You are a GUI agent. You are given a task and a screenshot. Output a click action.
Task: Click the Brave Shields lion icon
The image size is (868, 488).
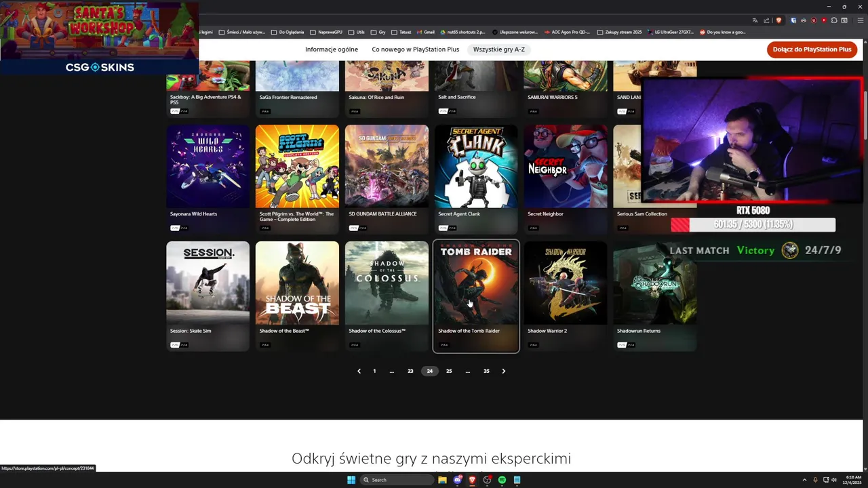click(x=779, y=20)
